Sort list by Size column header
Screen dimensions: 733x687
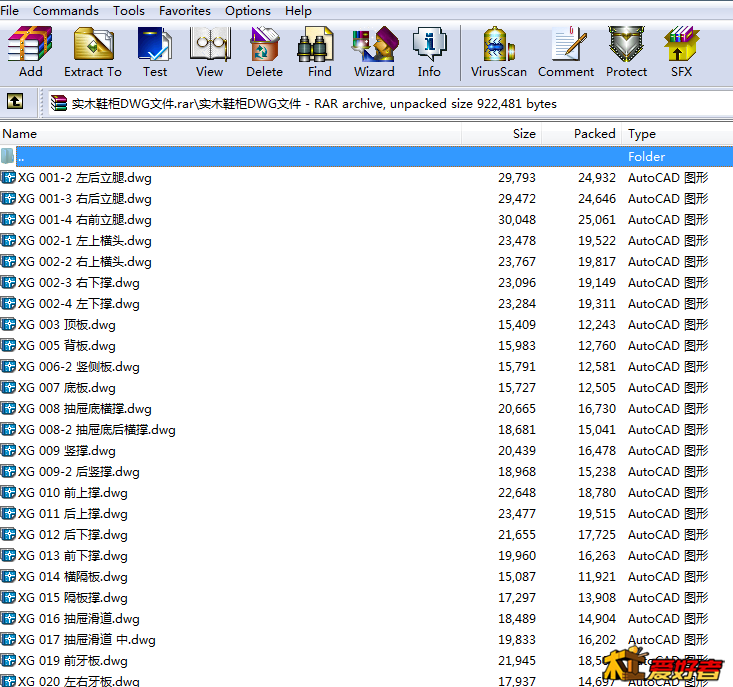pos(502,134)
